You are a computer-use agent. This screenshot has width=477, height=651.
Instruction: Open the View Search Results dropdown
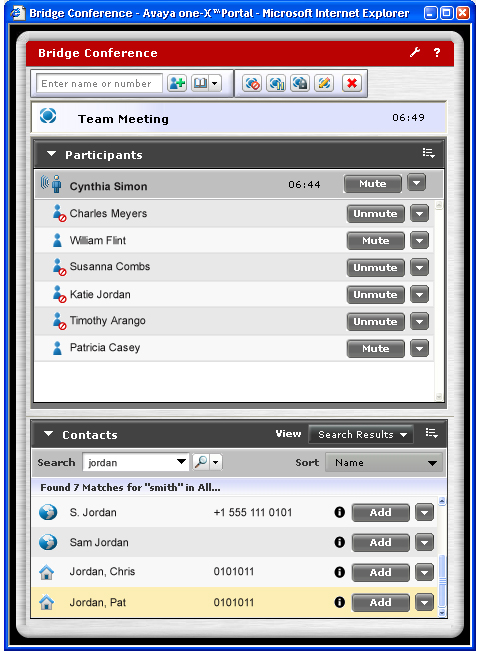[361, 435]
